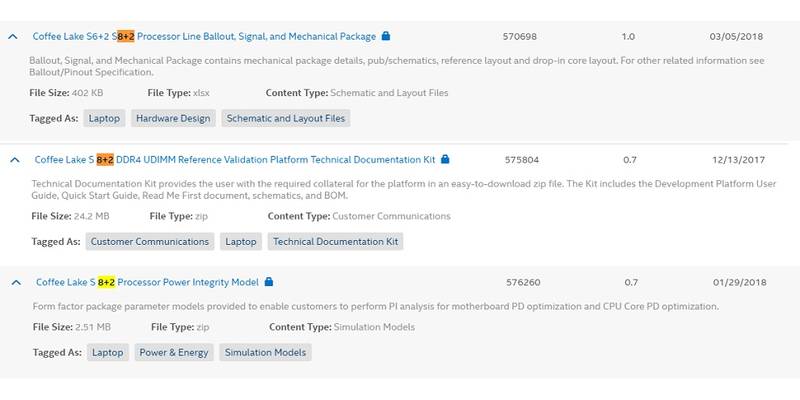This screenshot has height=400, width=800.
Task: Select the Hardware Design tag
Action: coord(173,118)
